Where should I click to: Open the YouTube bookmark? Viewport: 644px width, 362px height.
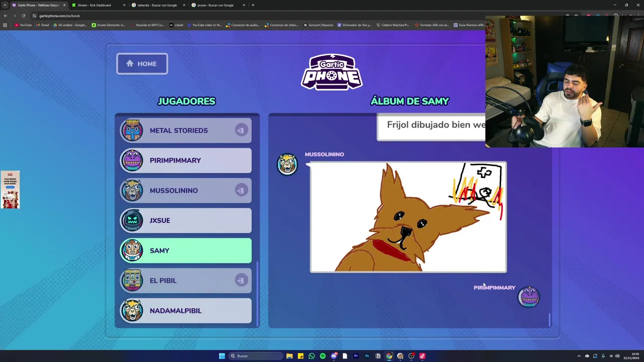[x=23, y=25]
